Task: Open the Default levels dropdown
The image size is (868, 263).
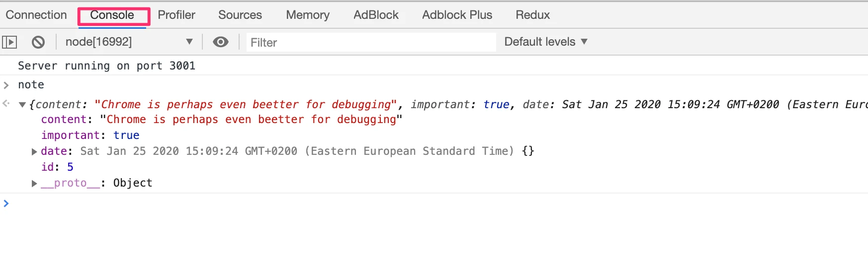Action: tap(546, 42)
